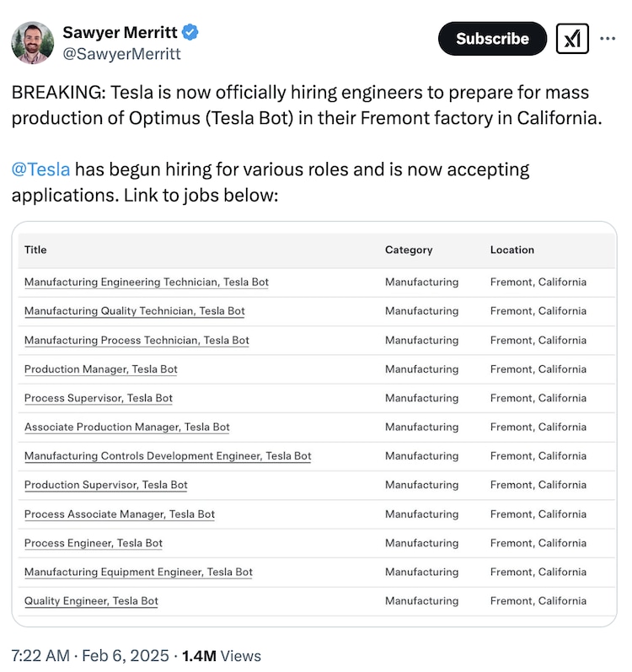Open Manufacturing Process Technician, Tesla Bot listing
The height and width of the screenshot is (672, 632).
[x=137, y=341]
